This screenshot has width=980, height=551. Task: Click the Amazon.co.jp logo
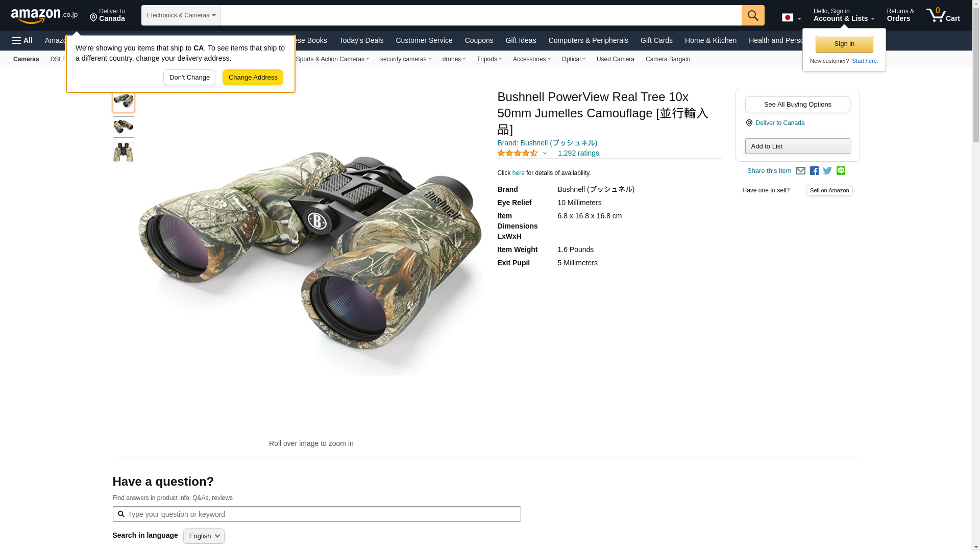click(x=44, y=15)
